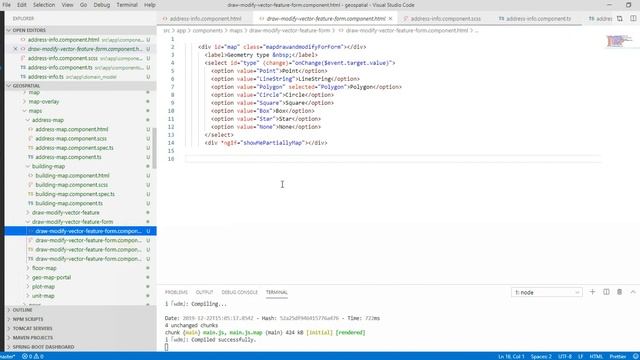Click the Ln 16, Col 1 status item
This screenshot has height=360, width=640.
point(511,356)
